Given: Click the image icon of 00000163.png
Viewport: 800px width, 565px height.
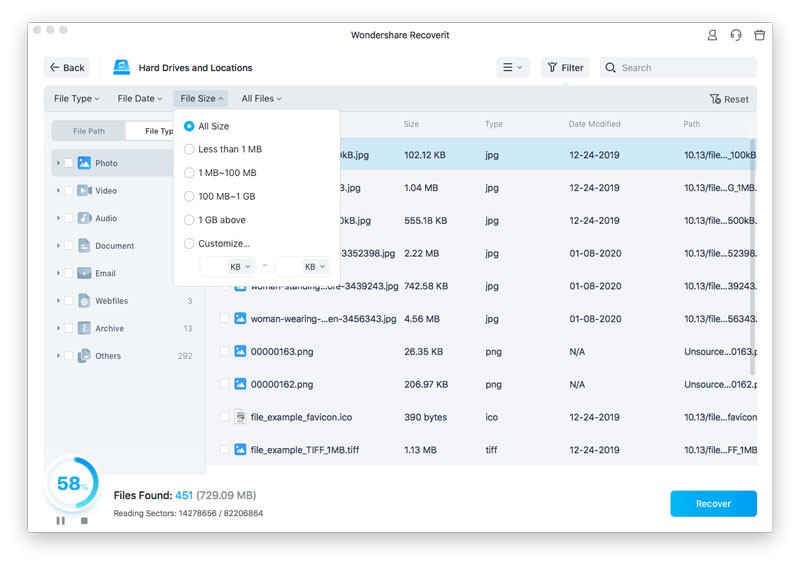Looking at the screenshot, I should coord(240,351).
